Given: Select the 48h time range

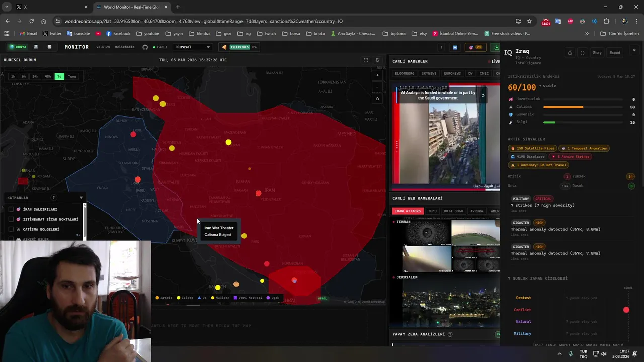Looking at the screenshot, I should tap(48, 76).
